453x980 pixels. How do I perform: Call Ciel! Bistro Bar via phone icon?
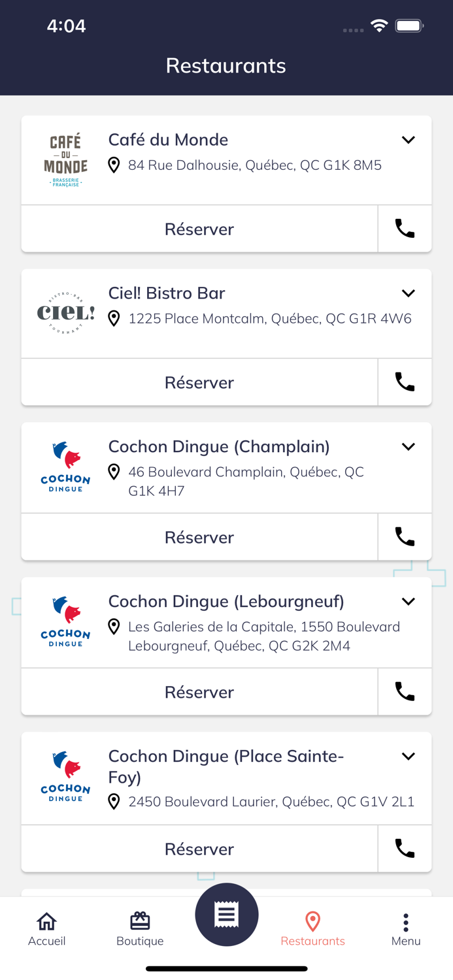(405, 382)
